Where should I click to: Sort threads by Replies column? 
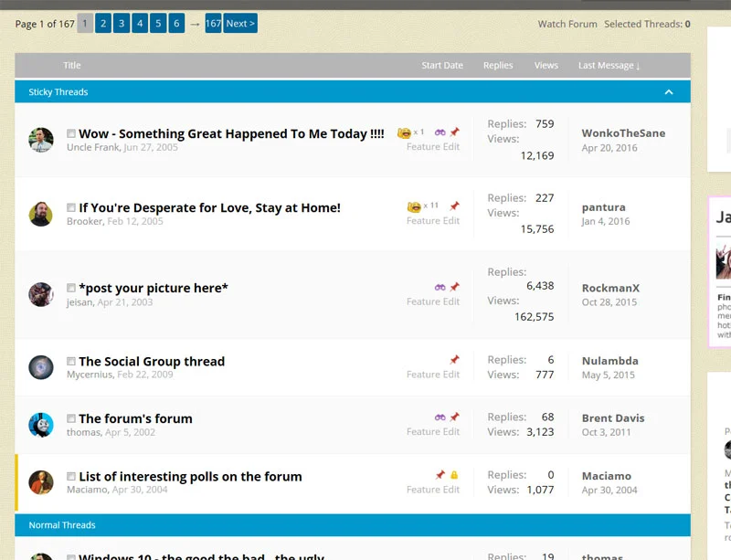pyautogui.click(x=498, y=65)
